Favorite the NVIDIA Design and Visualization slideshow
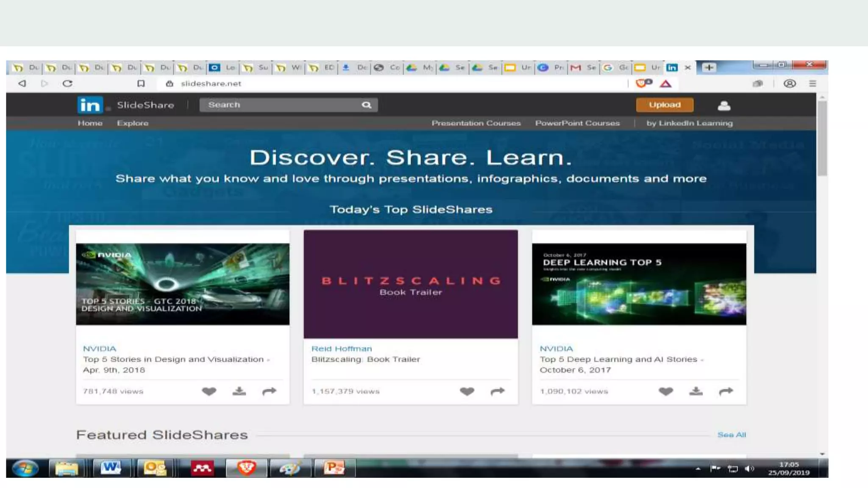The width and height of the screenshot is (868, 488). [209, 391]
